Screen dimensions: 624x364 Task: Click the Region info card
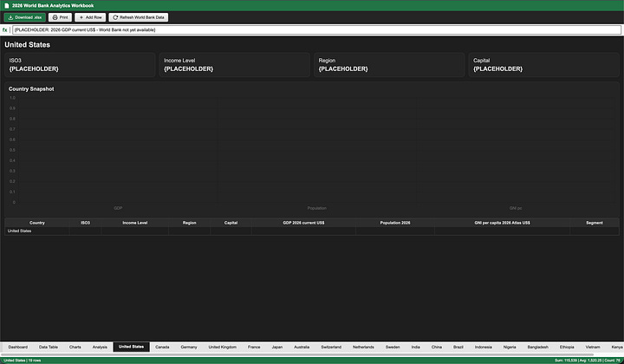(389, 65)
